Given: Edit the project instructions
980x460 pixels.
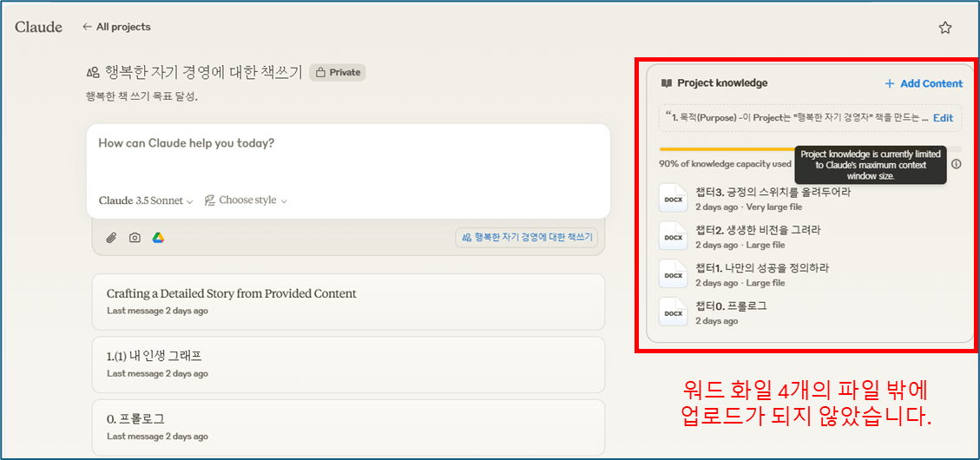Looking at the screenshot, I should point(944,117).
